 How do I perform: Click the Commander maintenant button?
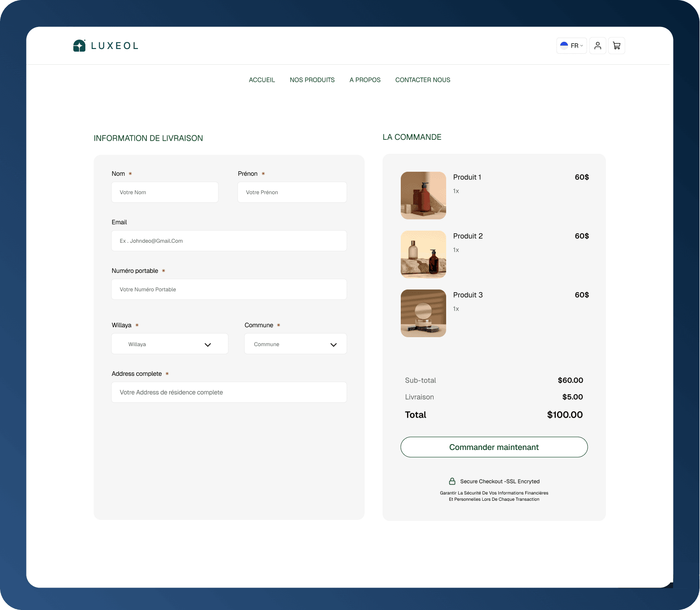pyautogui.click(x=494, y=447)
